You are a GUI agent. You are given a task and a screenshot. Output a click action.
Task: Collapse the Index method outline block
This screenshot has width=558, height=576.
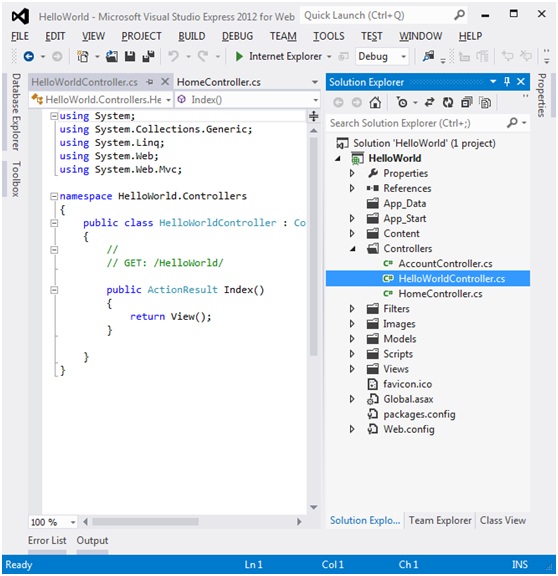(54, 290)
